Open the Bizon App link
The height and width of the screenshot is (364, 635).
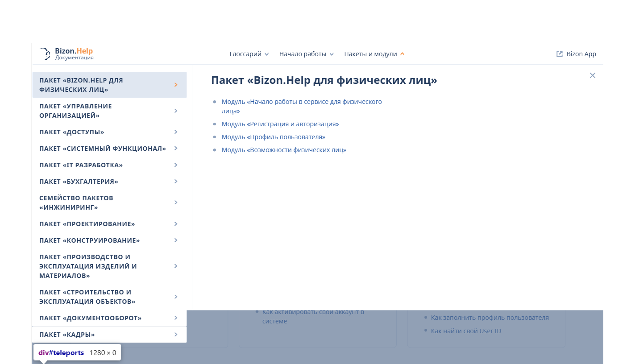(x=581, y=54)
